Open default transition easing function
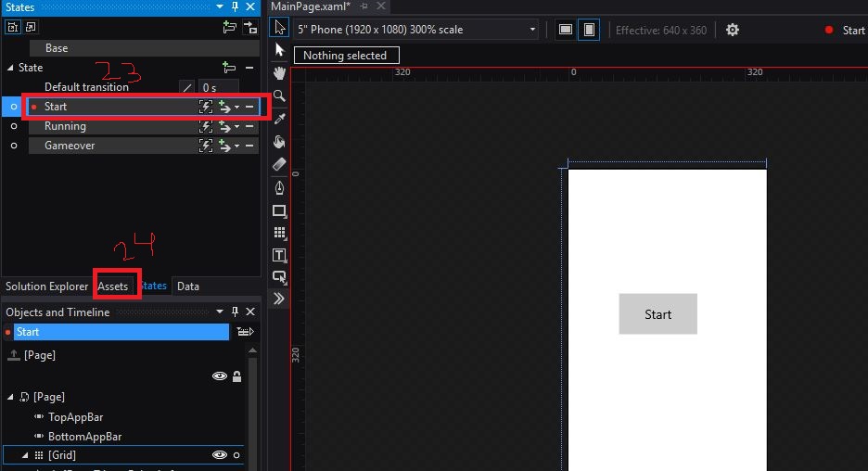868x471 pixels. [187, 87]
